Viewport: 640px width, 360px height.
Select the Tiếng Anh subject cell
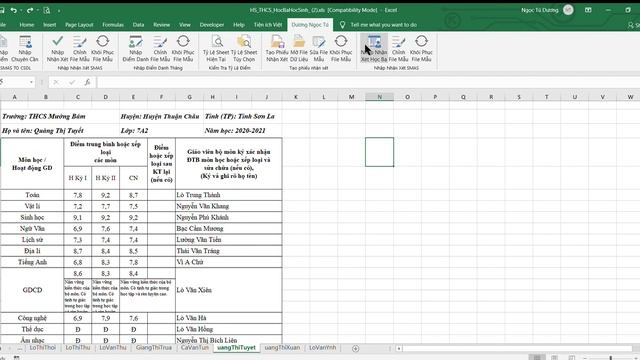(x=32, y=262)
